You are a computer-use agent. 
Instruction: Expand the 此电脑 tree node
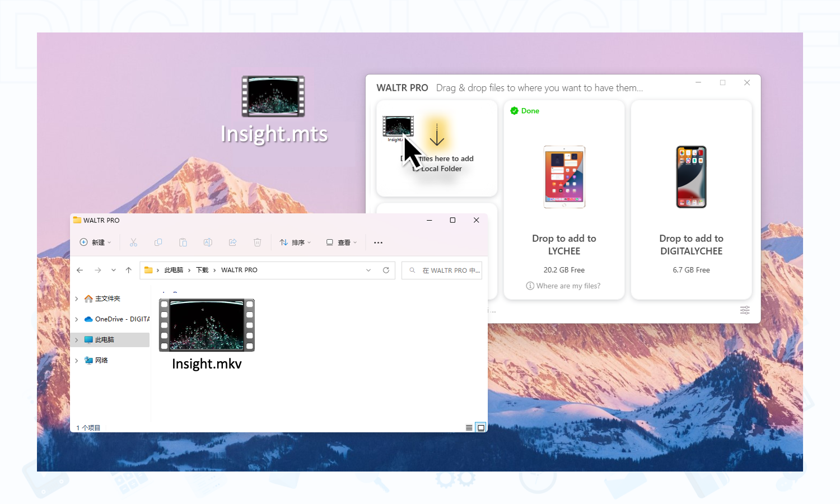77,340
